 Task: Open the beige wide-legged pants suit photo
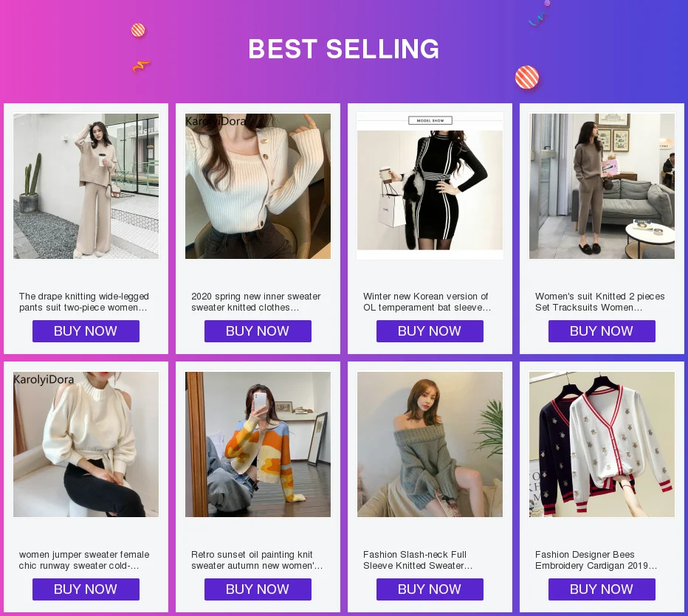coord(86,186)
